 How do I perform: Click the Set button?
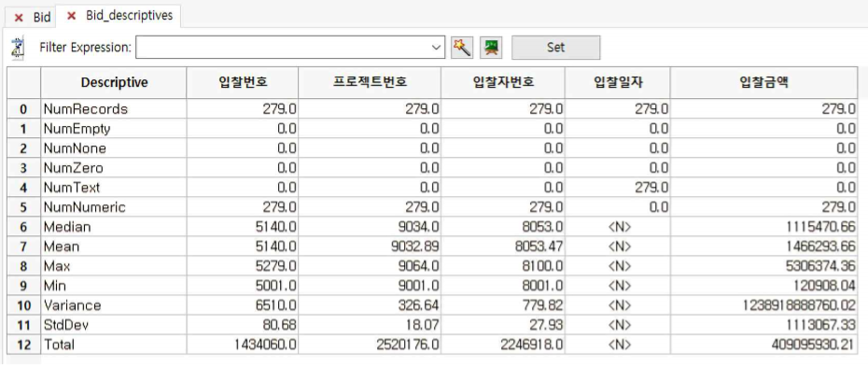pos(555,47)
